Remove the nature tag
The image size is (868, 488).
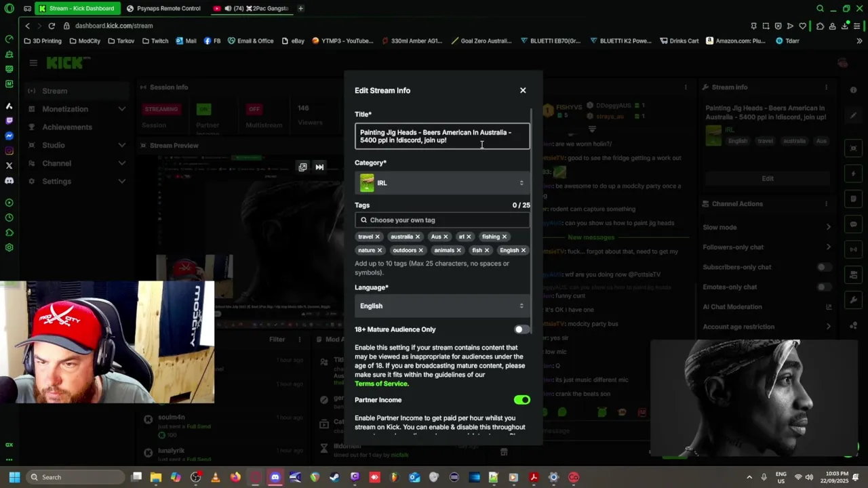click(380, 250)
